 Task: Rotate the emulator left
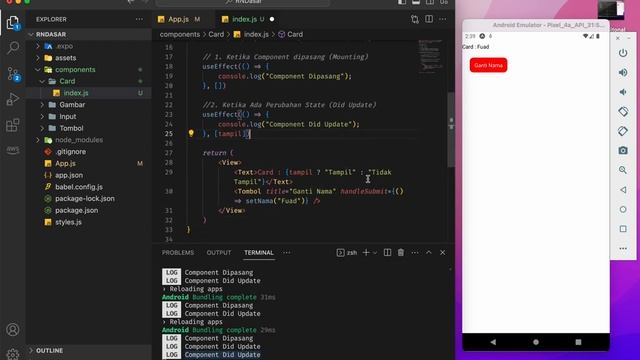tap(623, 111)
